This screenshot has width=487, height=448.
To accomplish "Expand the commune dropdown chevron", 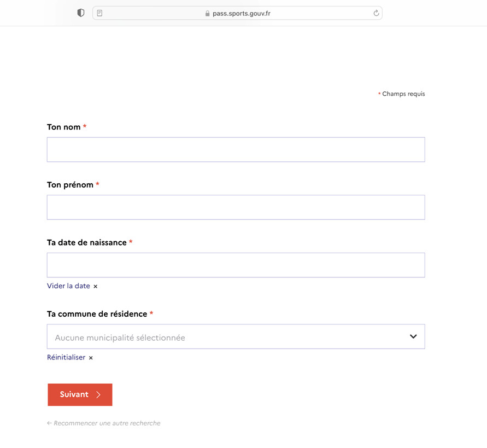I will [413, 336].
